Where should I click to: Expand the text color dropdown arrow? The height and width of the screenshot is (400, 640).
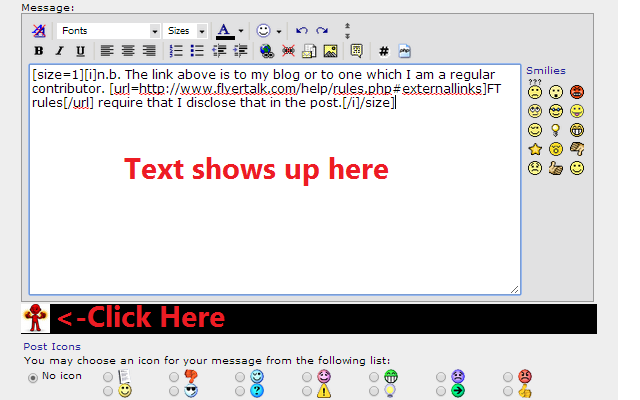click(241, 31)
